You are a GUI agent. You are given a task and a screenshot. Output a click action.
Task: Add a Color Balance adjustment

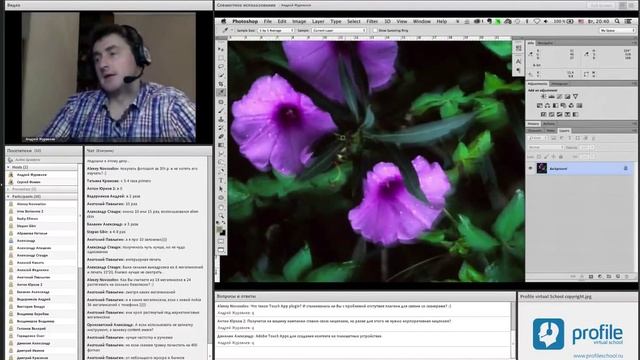547,105
